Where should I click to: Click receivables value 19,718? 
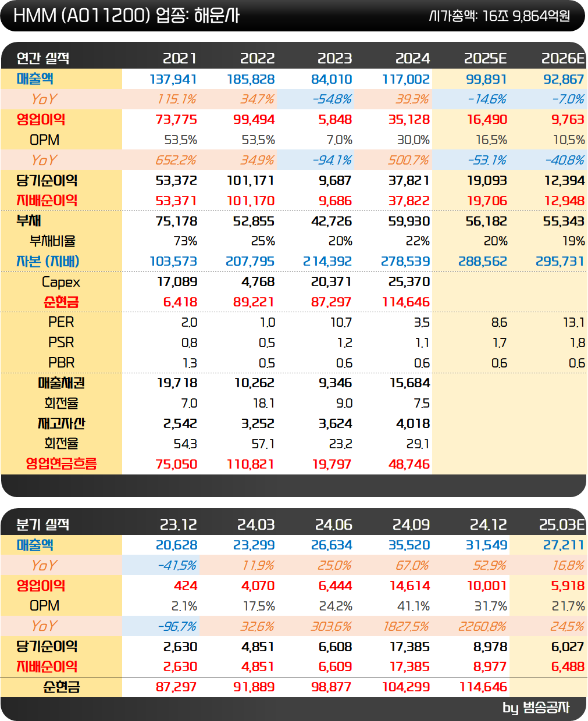point(177,383)
